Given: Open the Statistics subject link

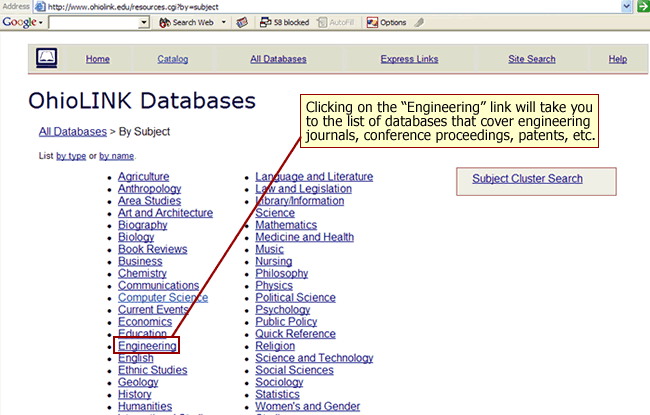Looking at the screenshot, I should [277, 394].
